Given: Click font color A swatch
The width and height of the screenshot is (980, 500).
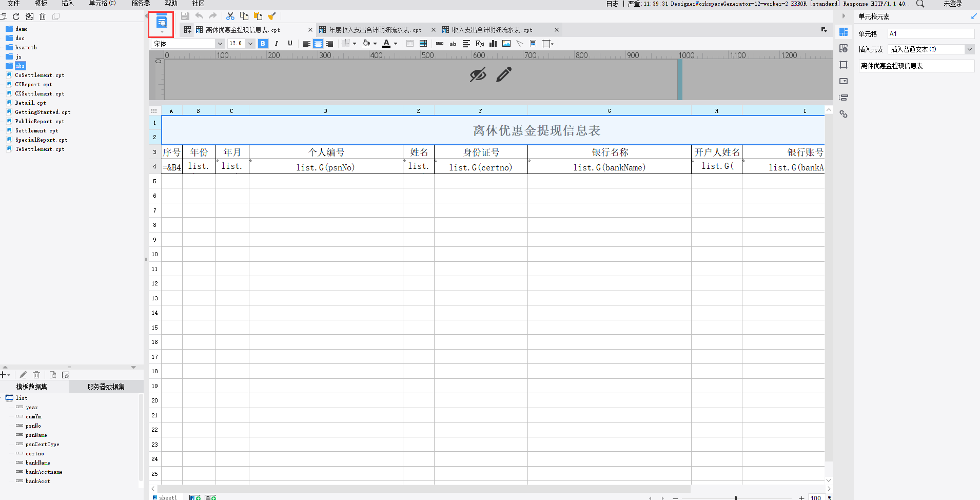Looking at the screenshot, I should point(386,44).
